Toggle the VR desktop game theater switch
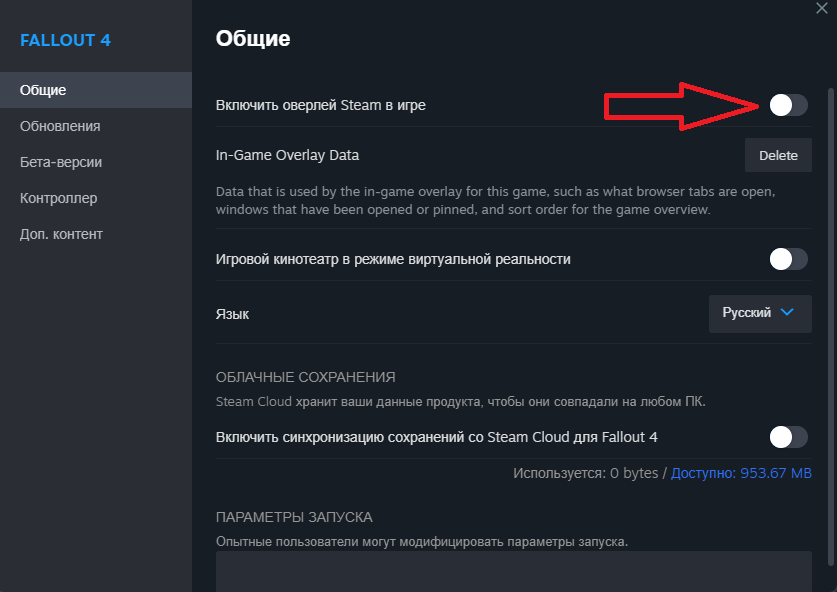This screenshot has width=837, height=592. coord(788,259)
